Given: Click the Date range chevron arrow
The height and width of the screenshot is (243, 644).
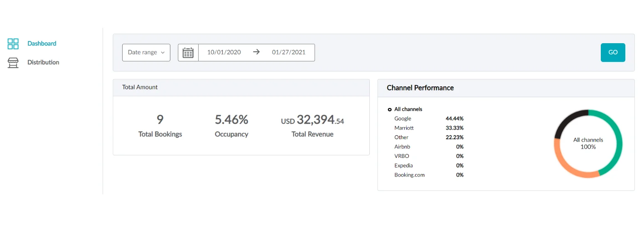Looking at the screenshot, I should pos(163,53).
